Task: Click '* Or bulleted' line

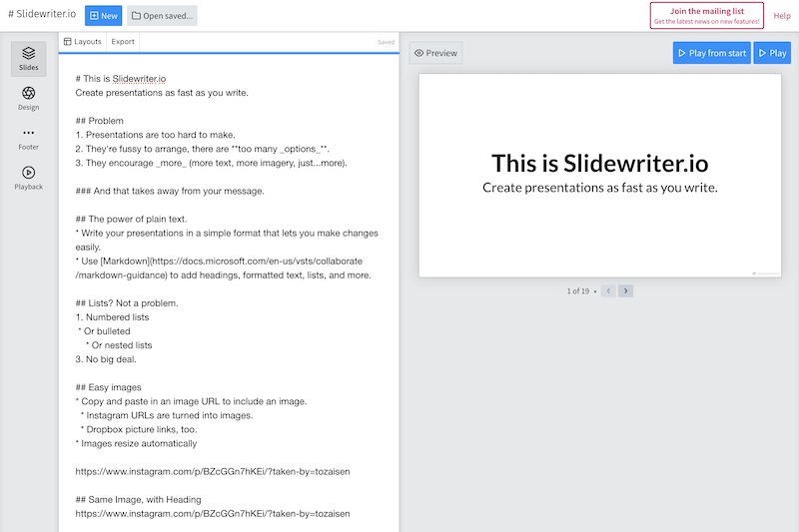Action: (x=105, y=331)
